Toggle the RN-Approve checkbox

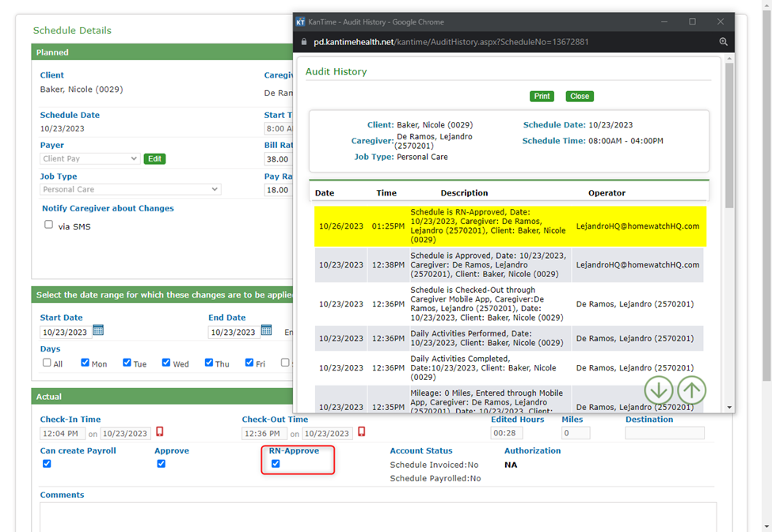point(276,464)
